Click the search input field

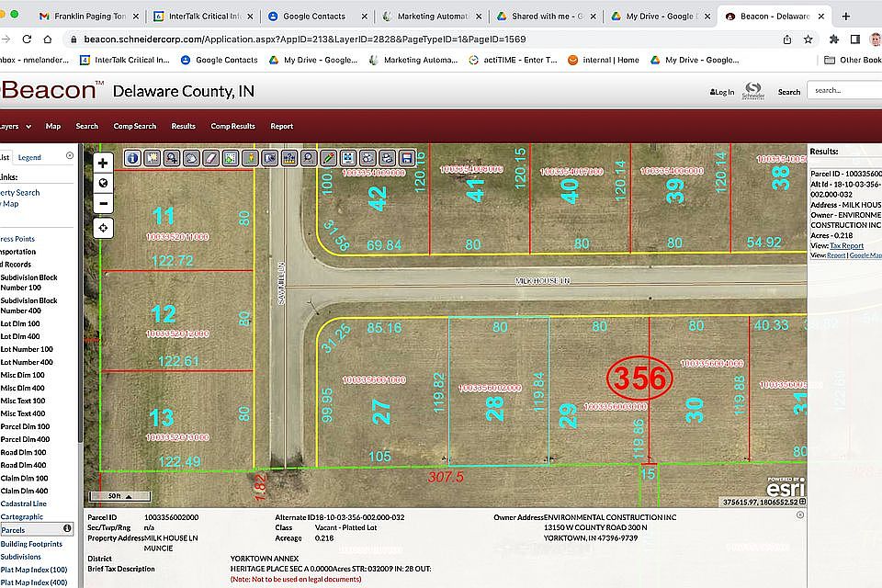(x=845, y=90)
